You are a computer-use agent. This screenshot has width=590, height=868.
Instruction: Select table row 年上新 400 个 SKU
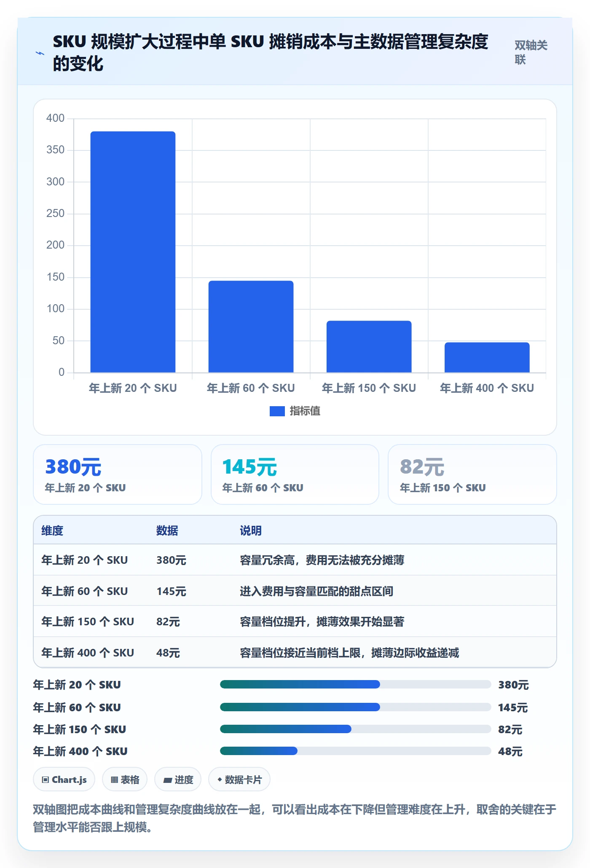295,652
